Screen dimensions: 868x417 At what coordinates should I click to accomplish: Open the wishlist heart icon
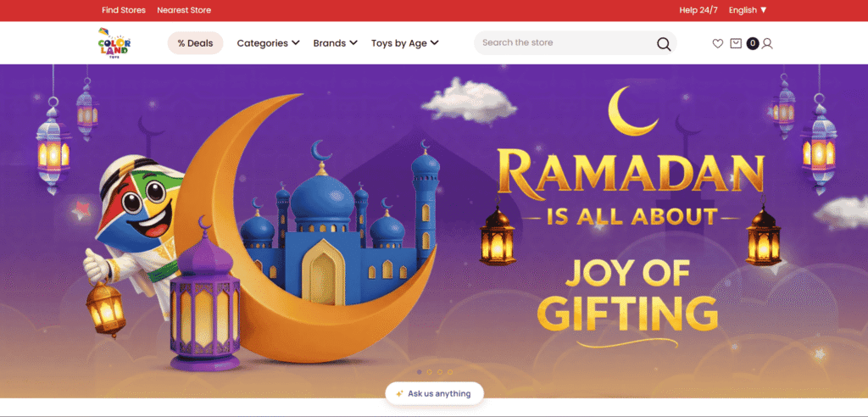tap(717, 43)
